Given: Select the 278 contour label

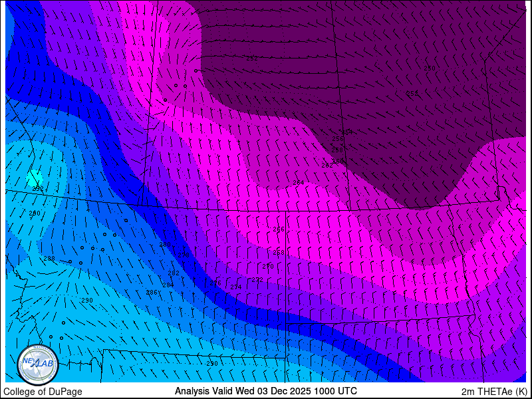Looking at the screenshot, I should coord(184,255).
